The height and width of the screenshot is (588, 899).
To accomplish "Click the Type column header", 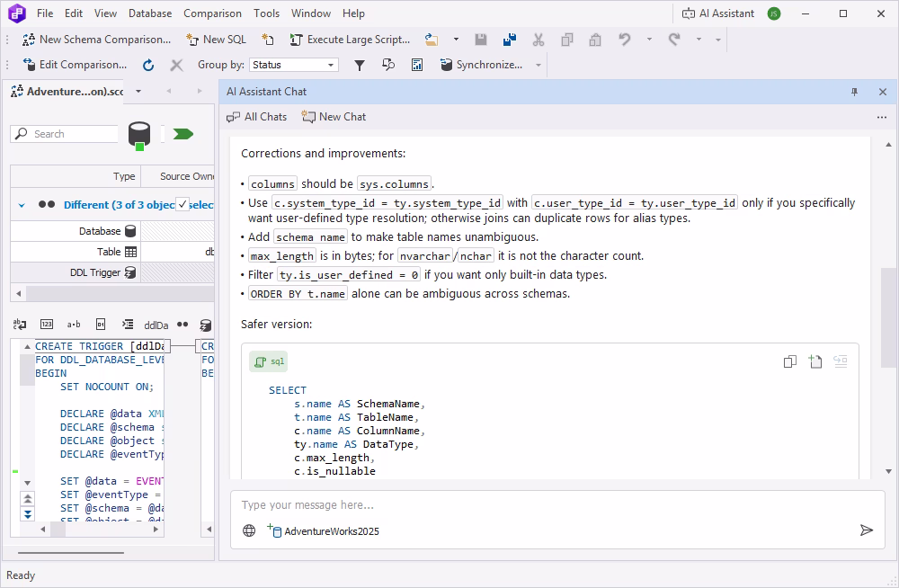I will (76, 176).
